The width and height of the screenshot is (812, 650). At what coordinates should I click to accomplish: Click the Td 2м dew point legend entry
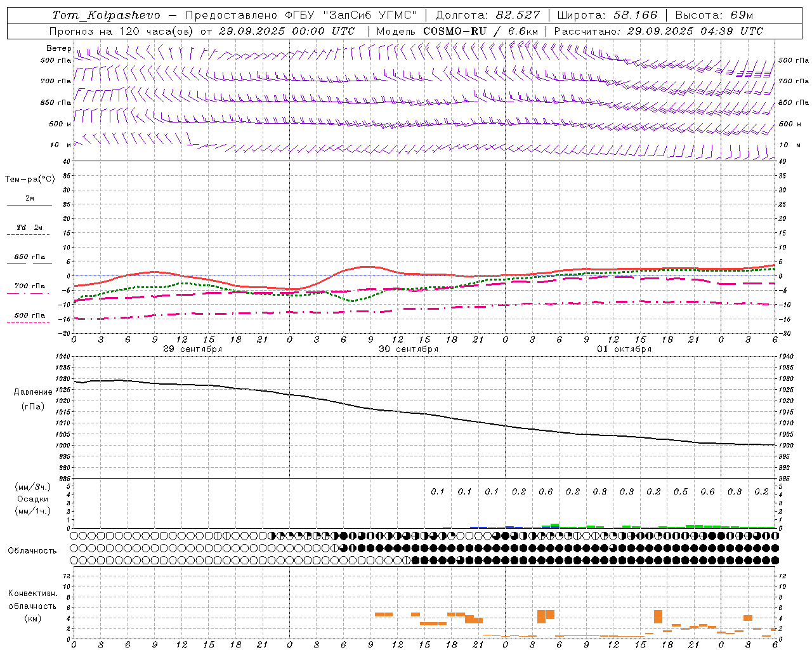tap(29, 227)
